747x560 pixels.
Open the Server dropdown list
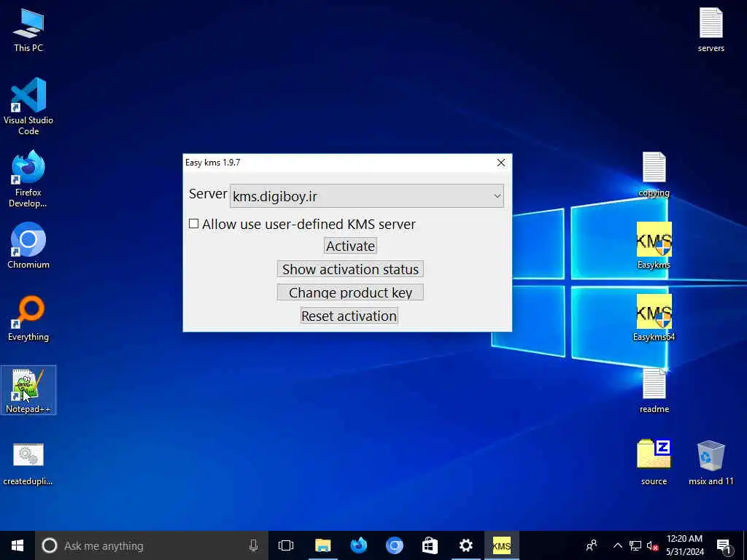pyautogui.click(x=366, y=195)
